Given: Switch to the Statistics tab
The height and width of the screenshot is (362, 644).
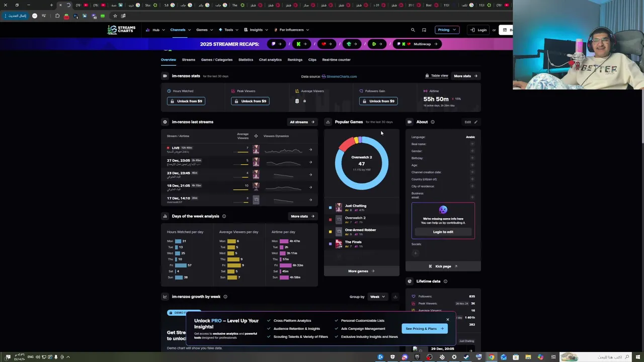Looking at the screenshot, I should [246, 60].
